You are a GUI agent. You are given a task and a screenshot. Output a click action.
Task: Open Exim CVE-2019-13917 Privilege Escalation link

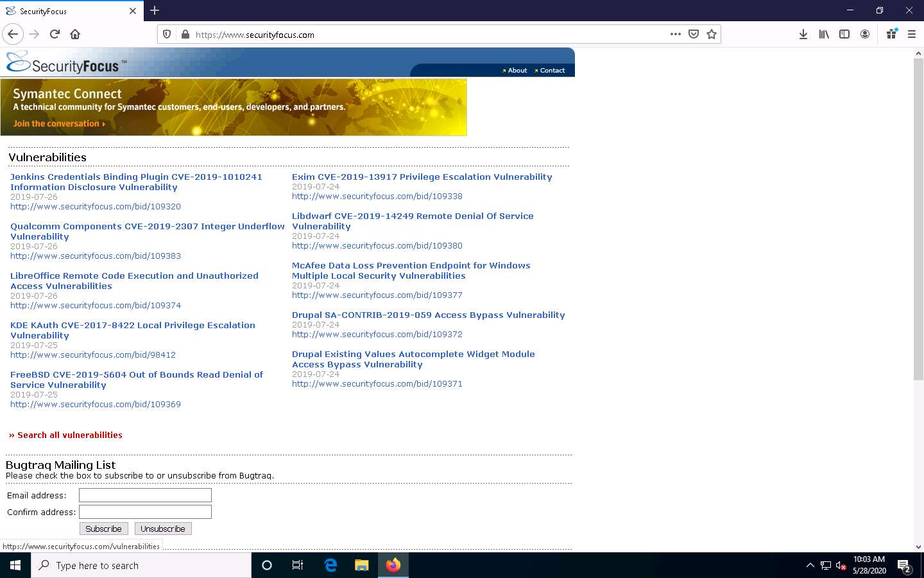[x=422, y=177]
